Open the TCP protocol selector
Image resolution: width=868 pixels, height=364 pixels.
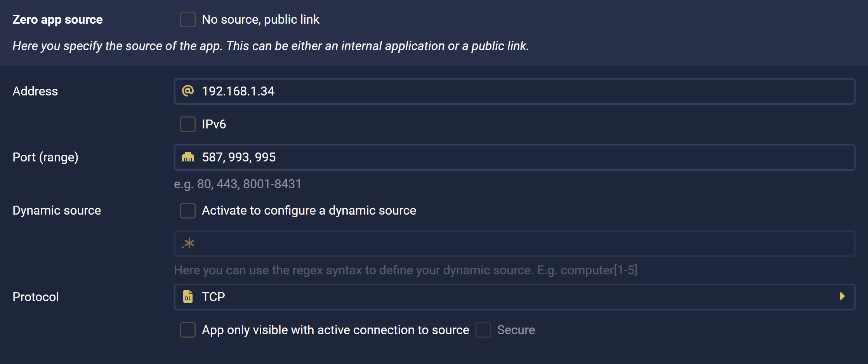(x=514, y=297)
